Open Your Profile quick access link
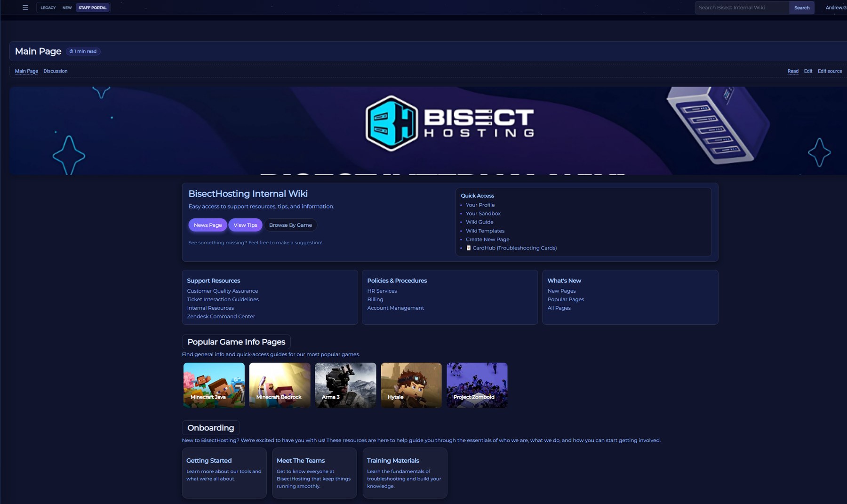This screenshot has width=847, height=504. coord(480,205)
